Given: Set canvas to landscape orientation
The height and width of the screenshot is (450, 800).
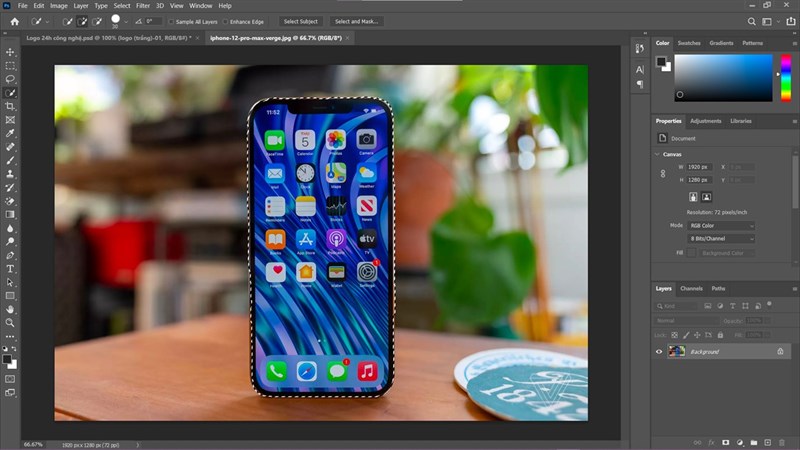Looking at the screenshot, I should click(x=707, y=197).
